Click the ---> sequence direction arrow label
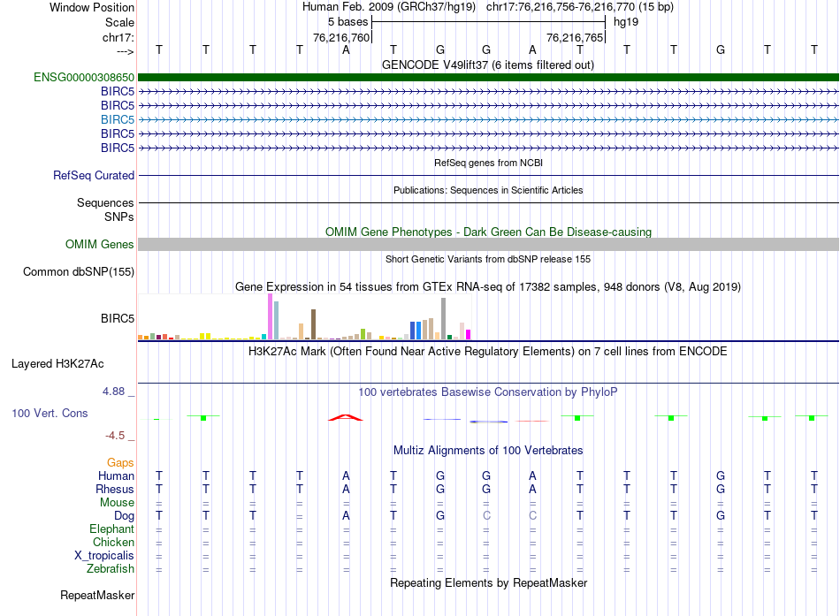The height and width of the screenshot is (616, 840). 126,51
